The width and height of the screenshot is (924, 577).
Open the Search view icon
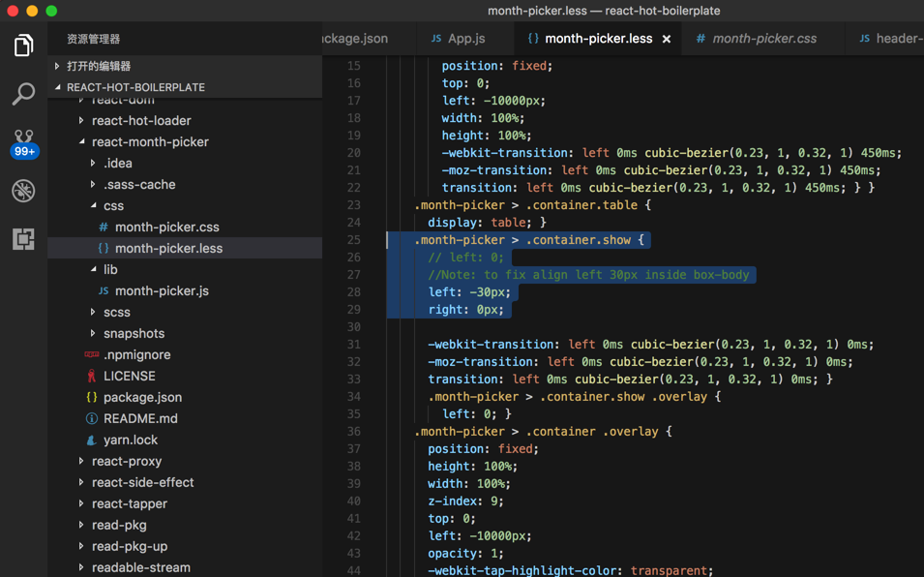point(23,94)
